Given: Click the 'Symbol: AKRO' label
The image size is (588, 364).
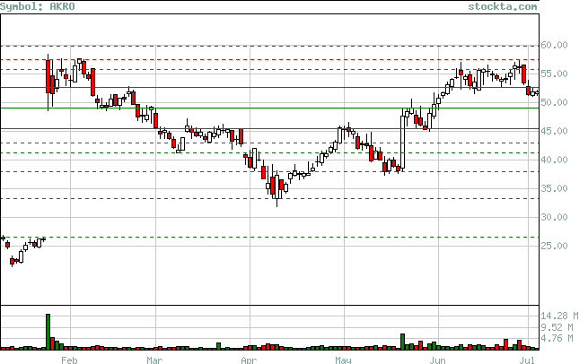Looking at the screenshot, I should [38, 6].
